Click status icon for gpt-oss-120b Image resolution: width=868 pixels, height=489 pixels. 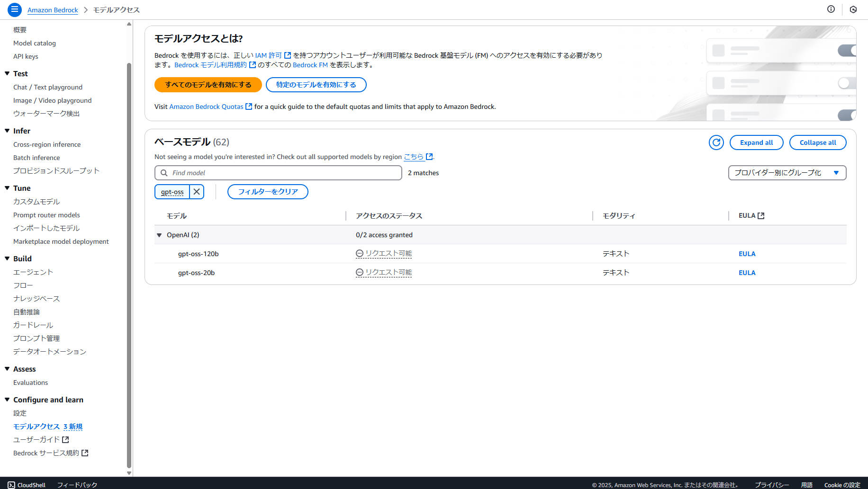pos(360,254)
